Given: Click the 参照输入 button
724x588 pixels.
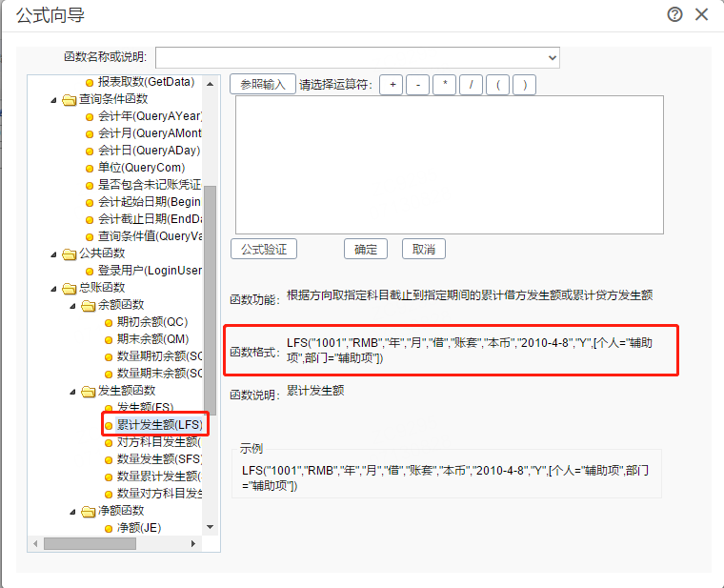Looking at the screenshot, I should pyautogui.click(x=263, y=85).
